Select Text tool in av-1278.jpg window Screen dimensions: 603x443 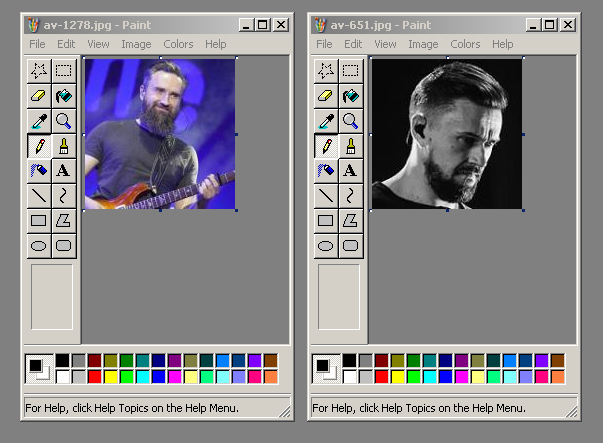coord(64,171)
